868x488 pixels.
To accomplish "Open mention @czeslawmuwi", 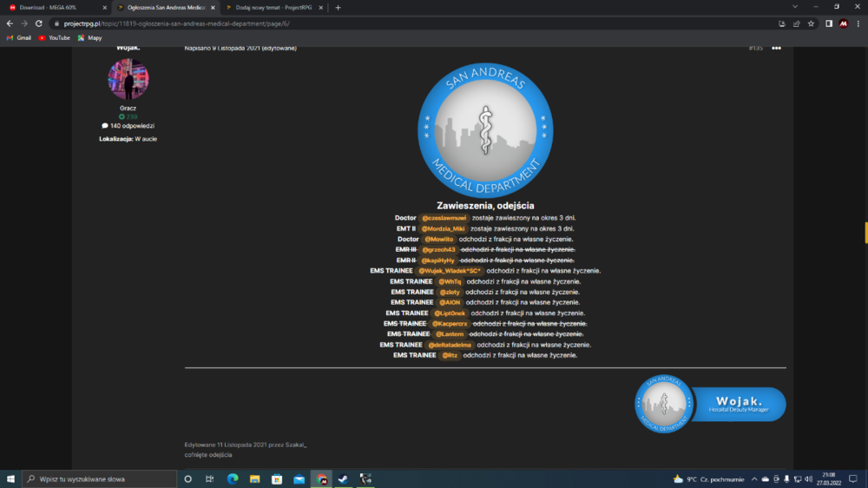I will [x=444, y=218].
